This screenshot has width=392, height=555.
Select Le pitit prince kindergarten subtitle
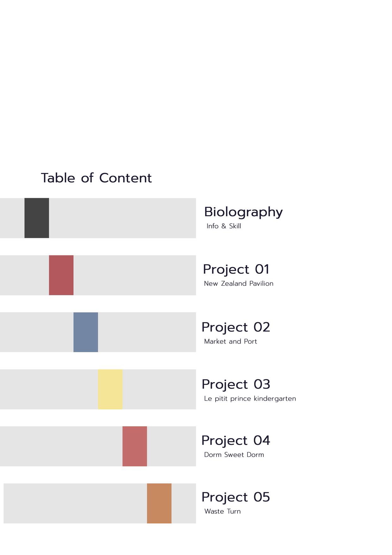tap(250, 399)
